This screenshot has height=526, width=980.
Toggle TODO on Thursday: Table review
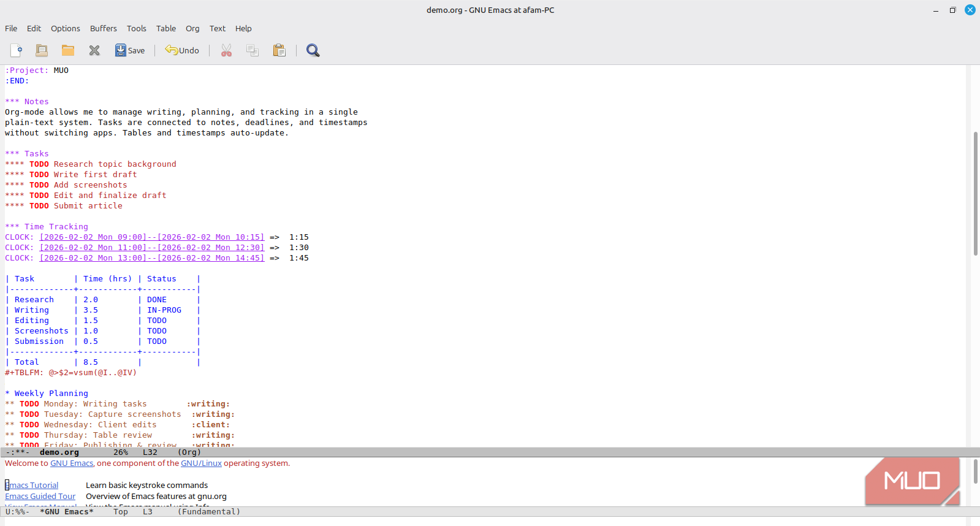(x=29, y=435)
